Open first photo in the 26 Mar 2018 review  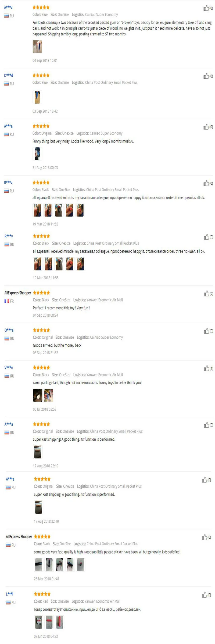pyautogui.click(x=39, y=565)
